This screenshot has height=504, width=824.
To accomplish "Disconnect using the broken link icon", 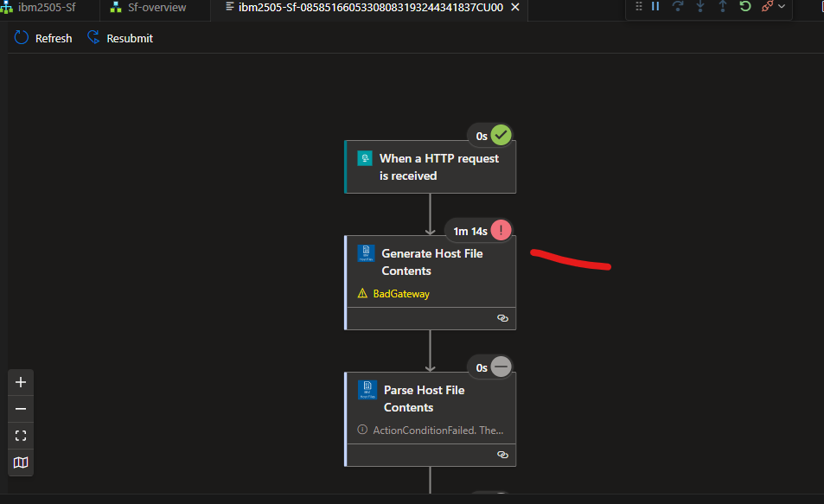I will tap(768, 6).
